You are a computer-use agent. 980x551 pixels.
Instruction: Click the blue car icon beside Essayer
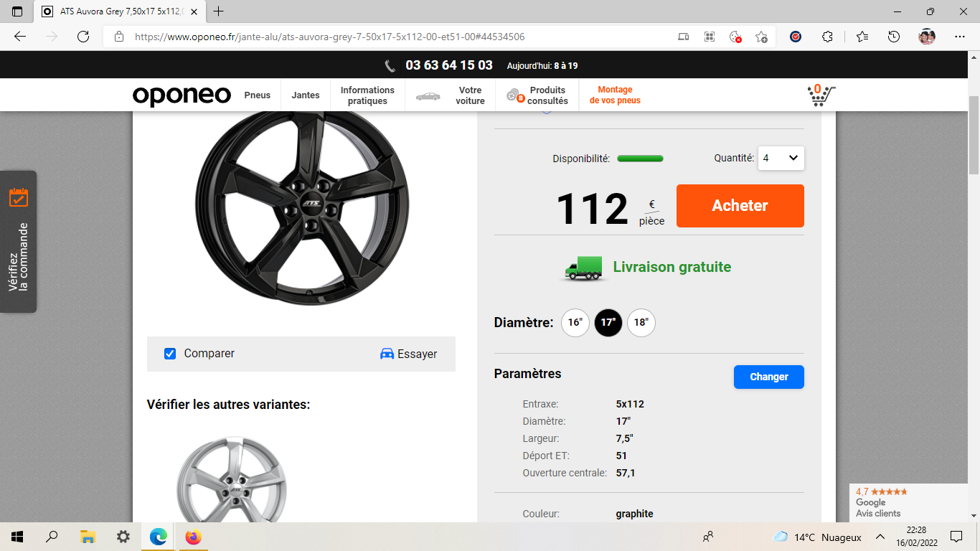pyautogui.click(x=387, y=354)
